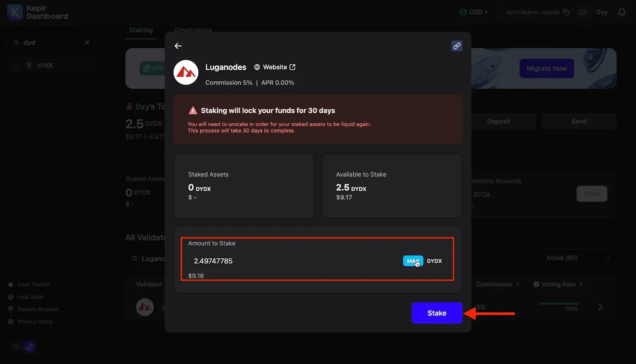Click the Luganodes validator logo
Image resolution: width=636 pixels, height=364 pixels.
click(x=186, y=72)
